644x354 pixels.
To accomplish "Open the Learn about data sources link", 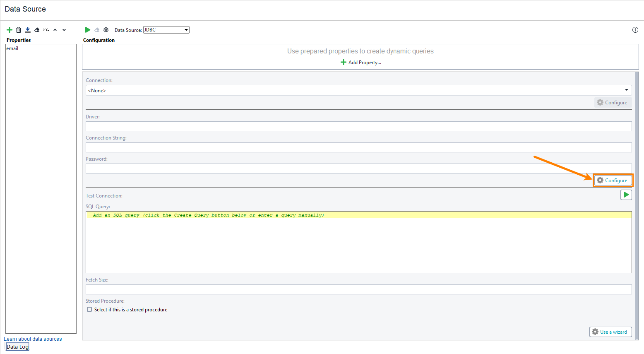I will pos(33,339).
